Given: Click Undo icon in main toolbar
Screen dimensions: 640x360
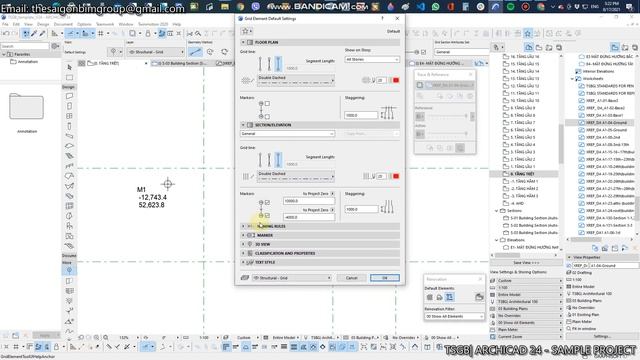Looking at the screenshot, I should 6,33.
